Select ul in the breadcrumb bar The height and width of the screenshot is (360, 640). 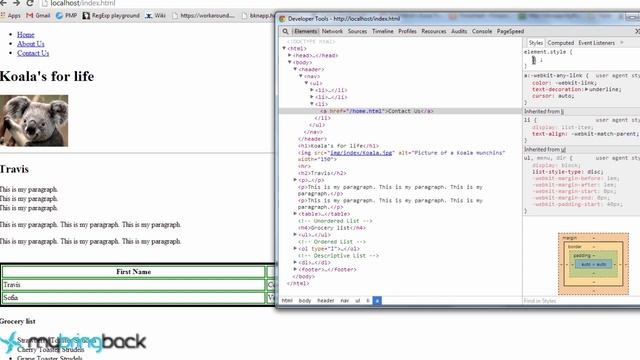(358, 301)
